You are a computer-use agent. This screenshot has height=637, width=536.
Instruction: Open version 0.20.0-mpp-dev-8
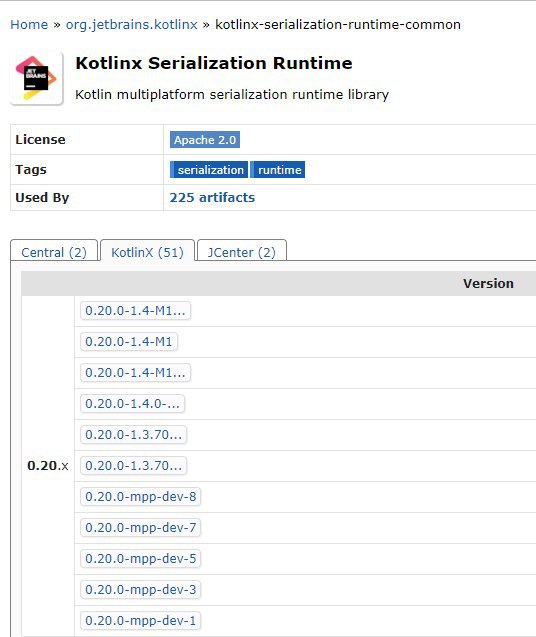coord(141,496)
